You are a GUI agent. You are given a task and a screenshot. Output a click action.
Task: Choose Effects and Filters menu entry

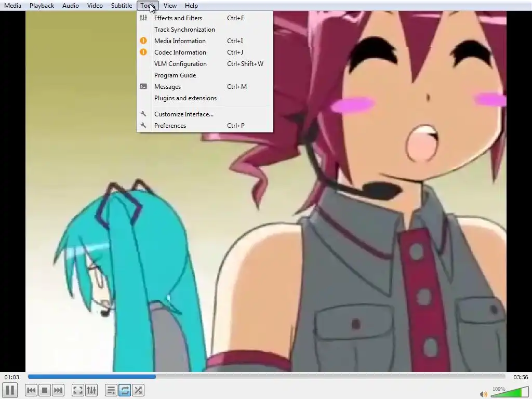pyautogui.click(x=205, y=18)
